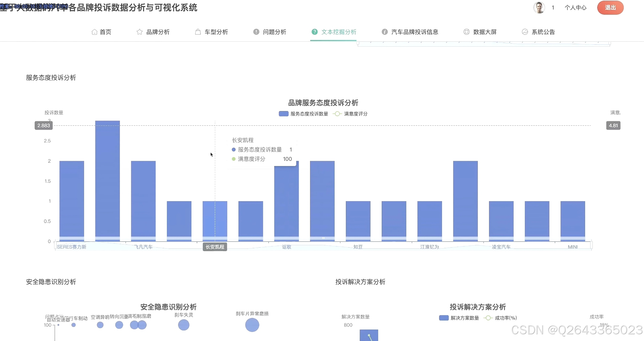Click the 品牌服务态度投诉分析 chart title

coord(323,103)
